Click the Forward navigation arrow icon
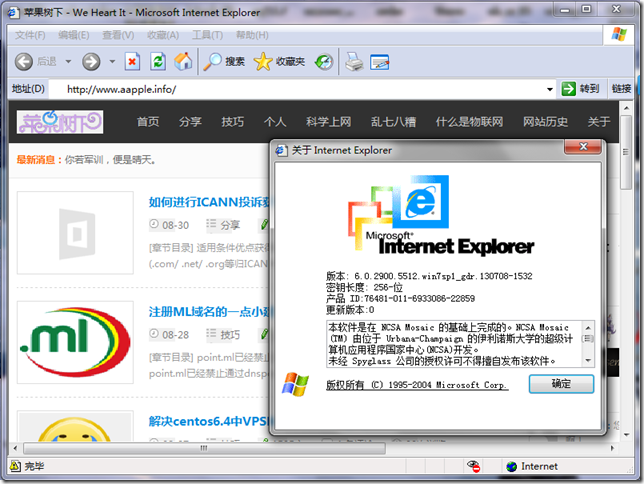Screen dimensions: 644x484 [91, 62]
